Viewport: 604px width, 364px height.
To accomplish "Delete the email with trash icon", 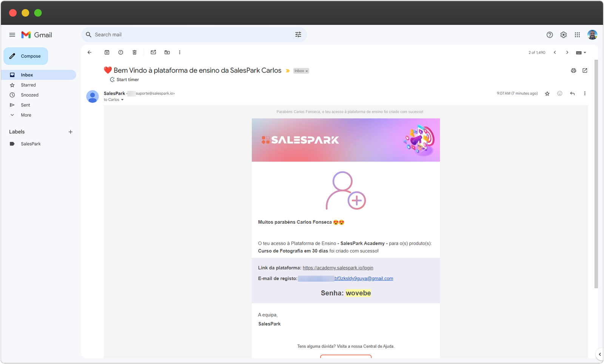I will pyautogui.click(x=134, y=52).
